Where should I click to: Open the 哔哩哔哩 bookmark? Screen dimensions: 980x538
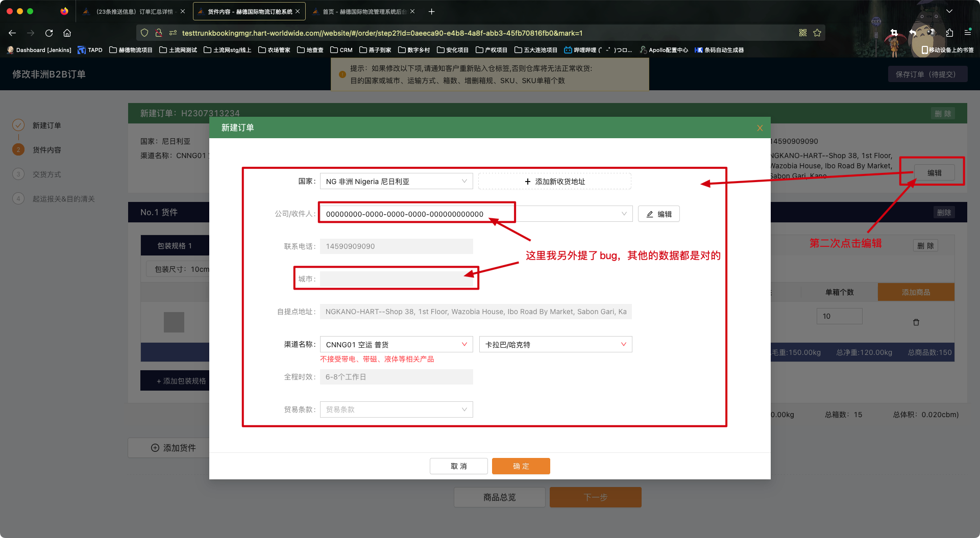(x=597, y=50)
